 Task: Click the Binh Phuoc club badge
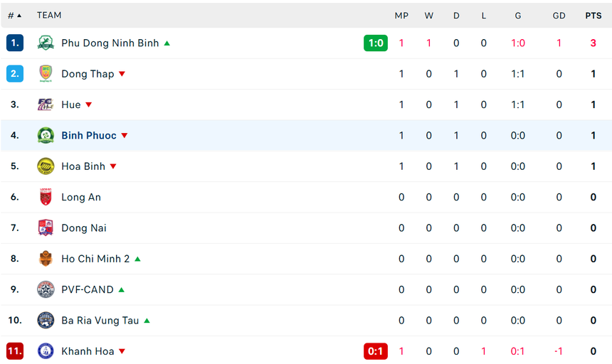pos(46,136)
